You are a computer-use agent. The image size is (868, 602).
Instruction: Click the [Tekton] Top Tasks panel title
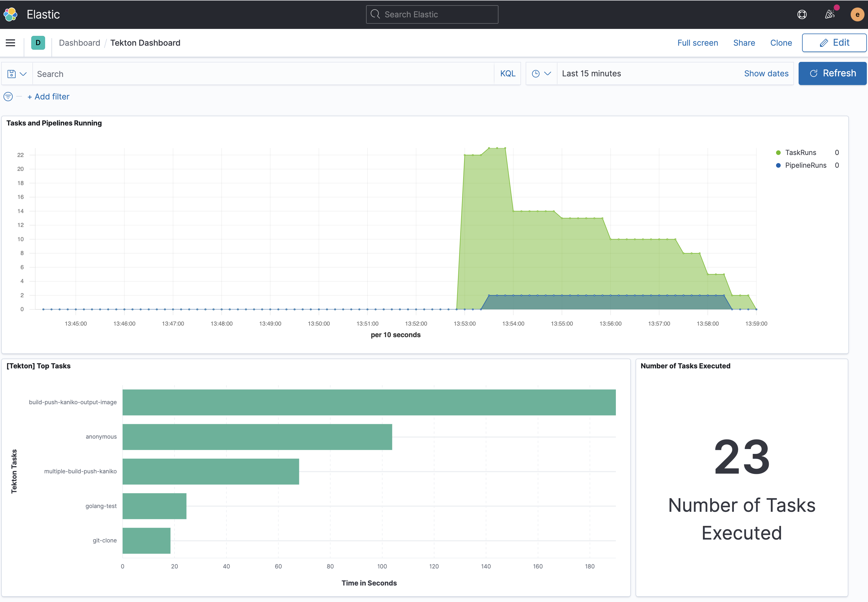(38, 366)
